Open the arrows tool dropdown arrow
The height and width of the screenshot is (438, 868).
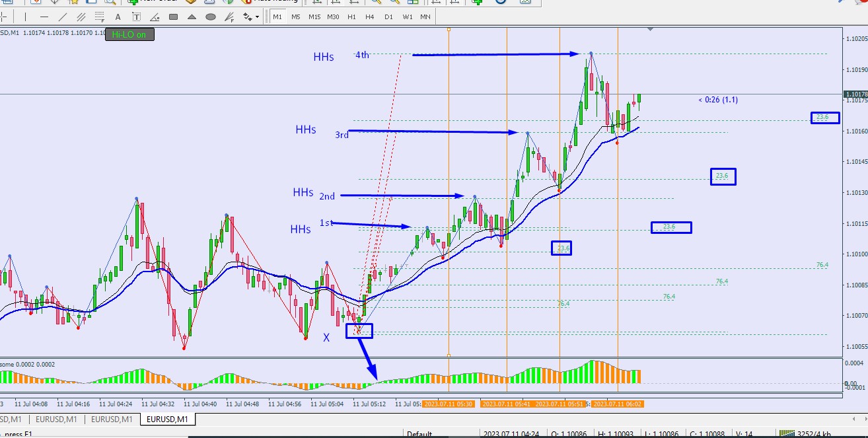(x=256, y=17)
